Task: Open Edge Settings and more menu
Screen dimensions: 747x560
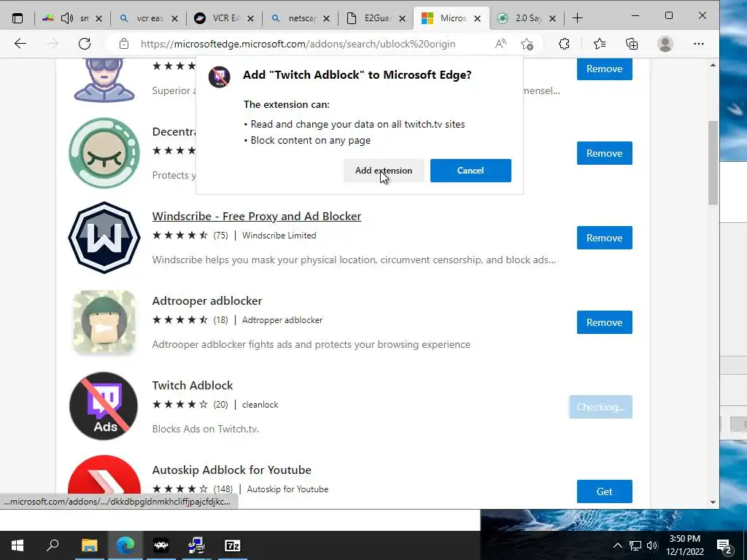Action: tap(698, 44)
